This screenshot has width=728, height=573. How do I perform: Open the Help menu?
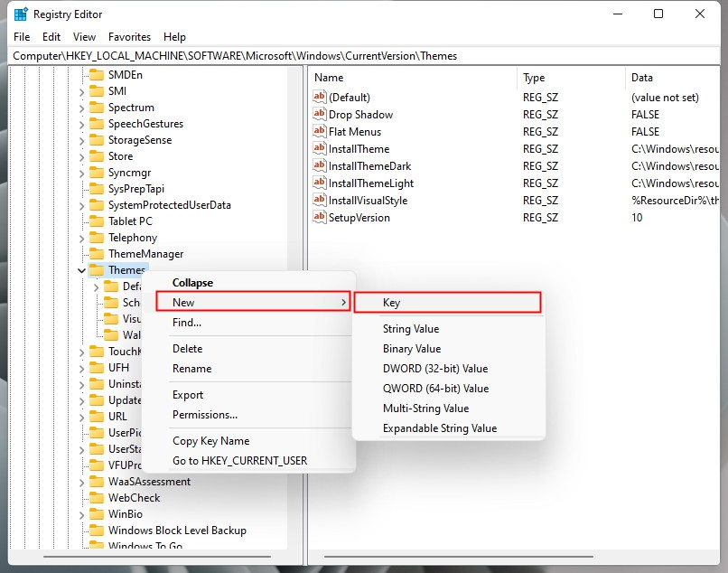(174, 37)
